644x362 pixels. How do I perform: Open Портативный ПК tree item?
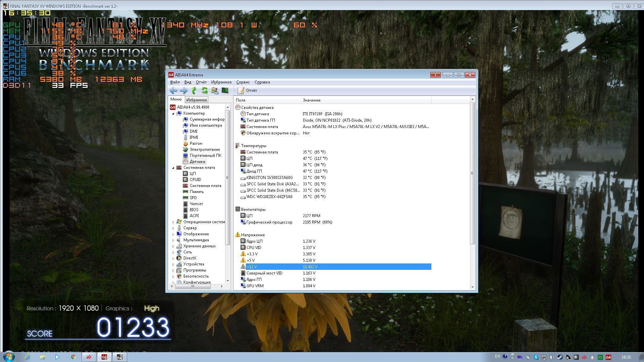point(205,156)
